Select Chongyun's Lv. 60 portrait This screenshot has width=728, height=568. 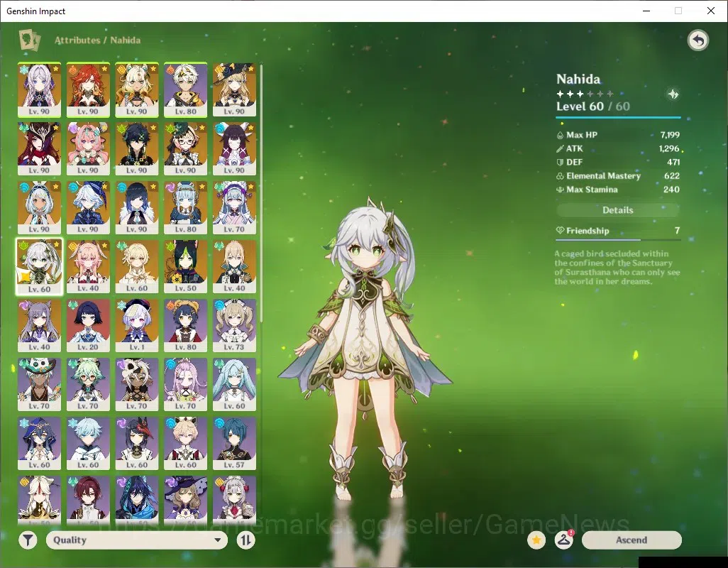tap(88, 444)
